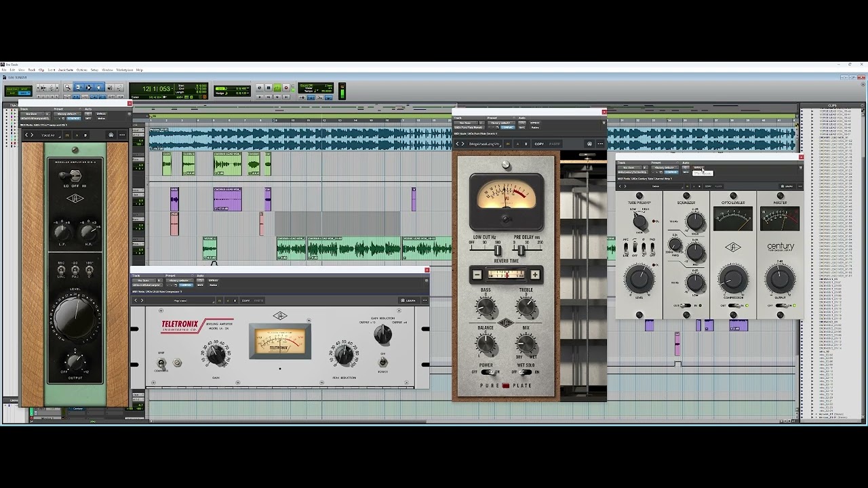Click the transport Play button
This screenshot has width=868, height=488.
277,87
